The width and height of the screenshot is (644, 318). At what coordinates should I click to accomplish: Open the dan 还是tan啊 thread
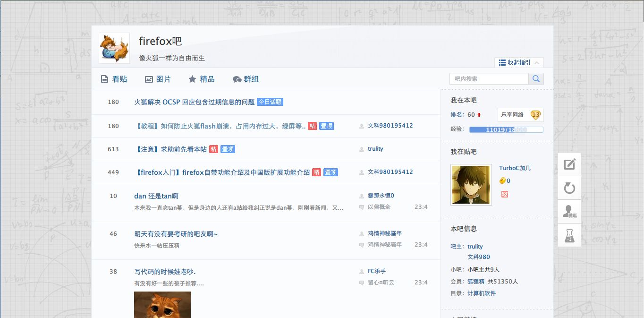156,196
